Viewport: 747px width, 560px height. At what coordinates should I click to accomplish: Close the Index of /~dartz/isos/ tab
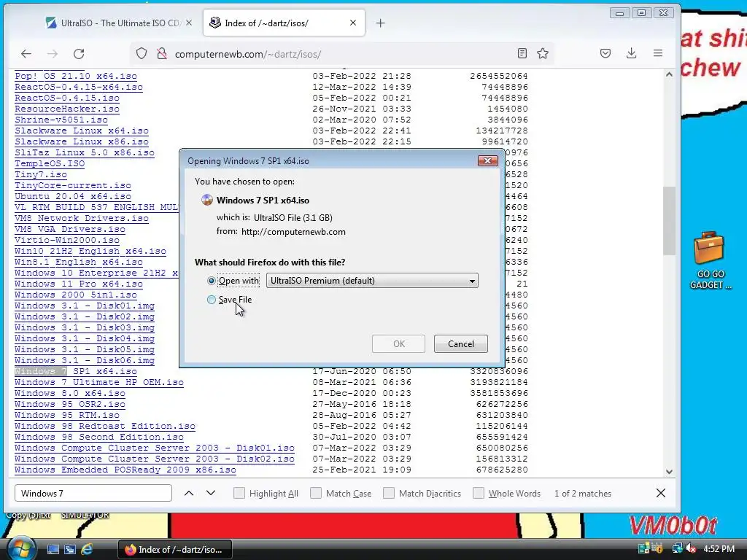pos(353,23)
